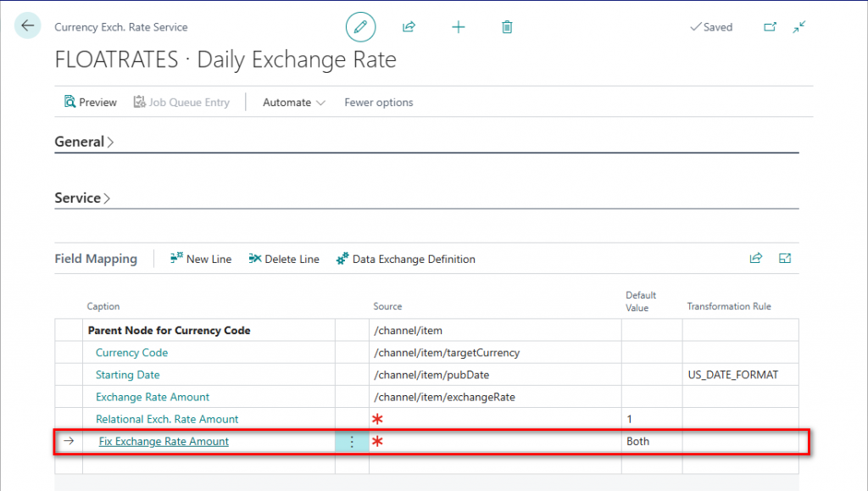Click Delete Line button
Screen dimensions: 868x491
[284, 259]
